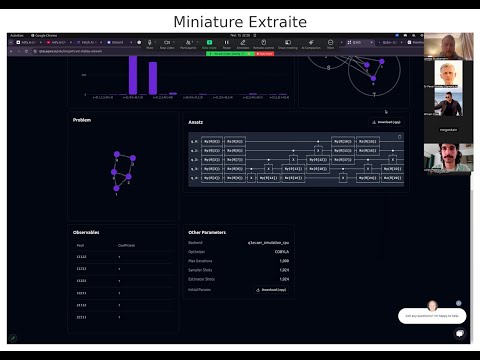Click second tallest purple histogram bar

[153, 78]
